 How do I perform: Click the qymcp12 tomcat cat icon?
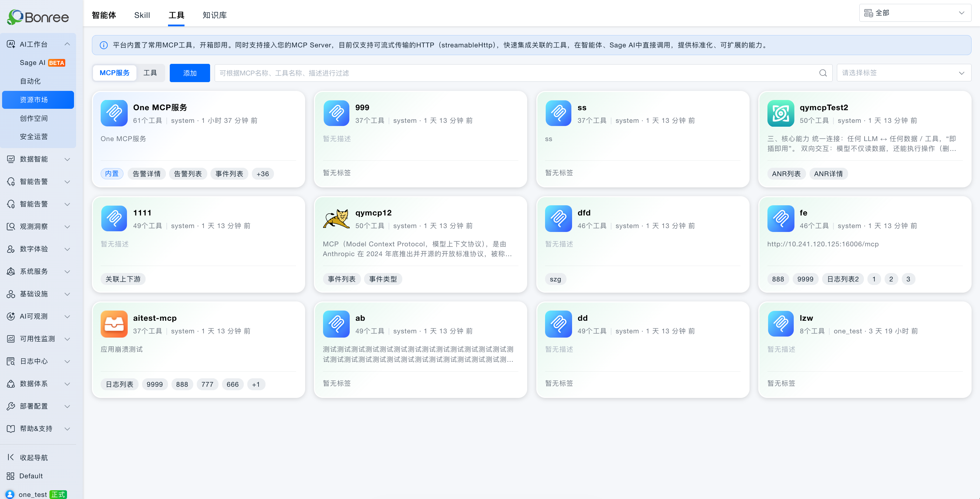(336, 219)
